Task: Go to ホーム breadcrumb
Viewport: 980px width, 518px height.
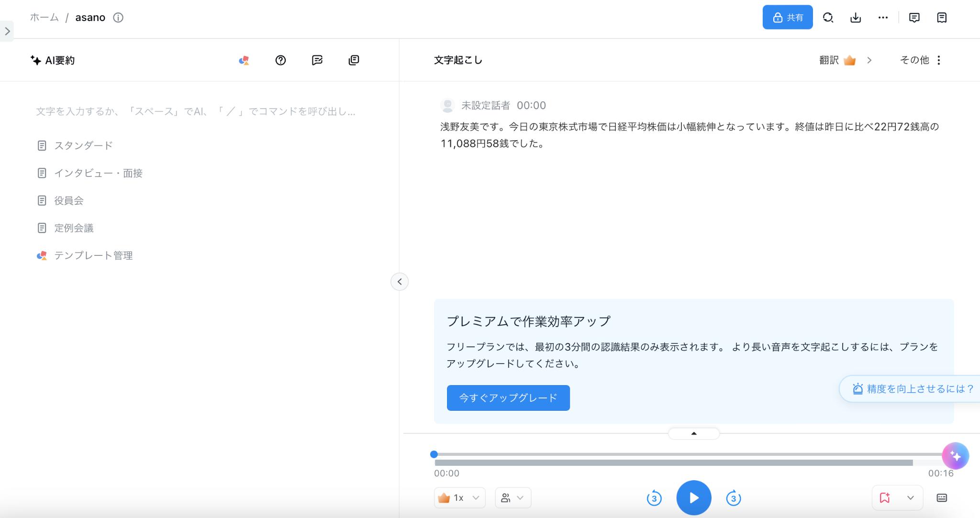Action: coord(44,18)
